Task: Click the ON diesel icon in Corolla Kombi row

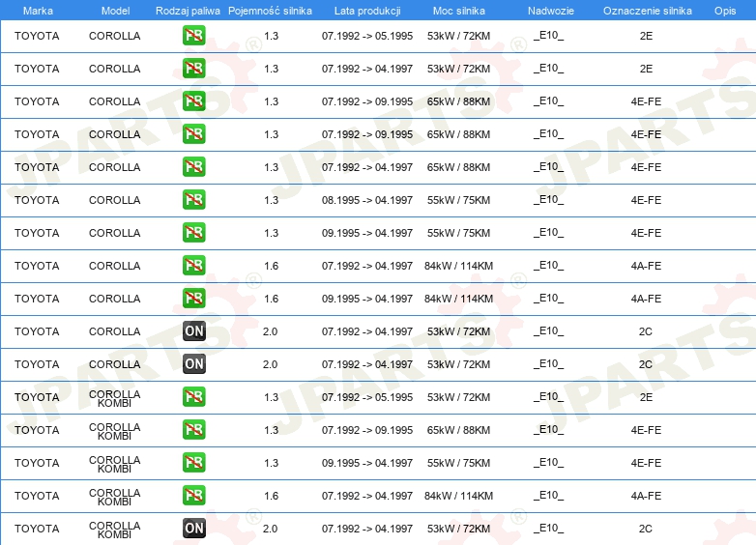Action: [x=193, y=529]
